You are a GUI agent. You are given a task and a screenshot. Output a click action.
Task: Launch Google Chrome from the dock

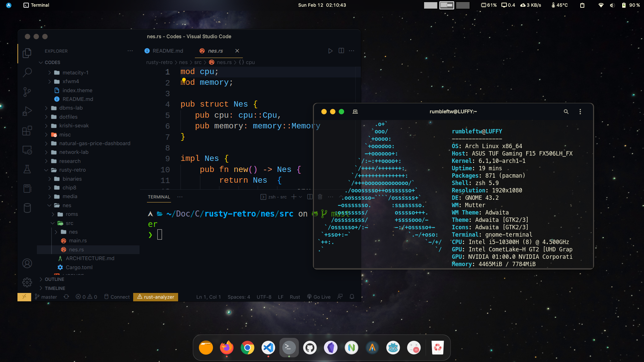[248, 348]
